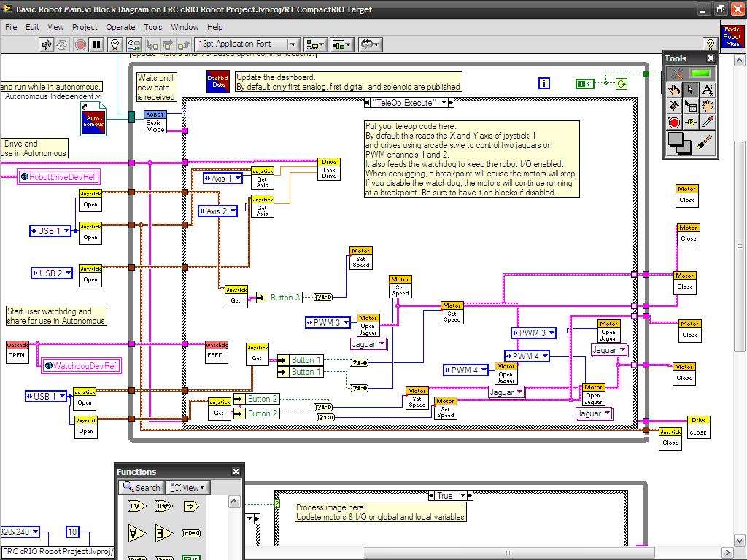Click the loop conditional terminal
The height and width of the screenshot is (560, 747).
[x=622, y=84]
